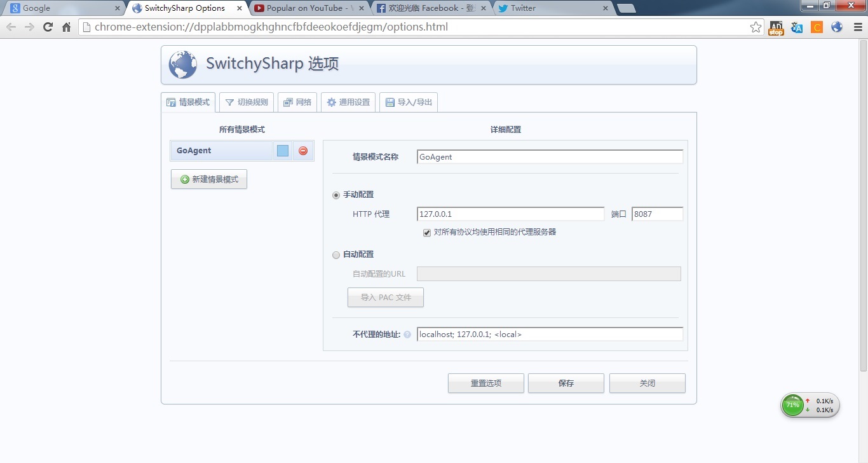Click the 重置选项 button
This screenshot has height=463, width=868.
pyautogui.click(x=485, y=384)
